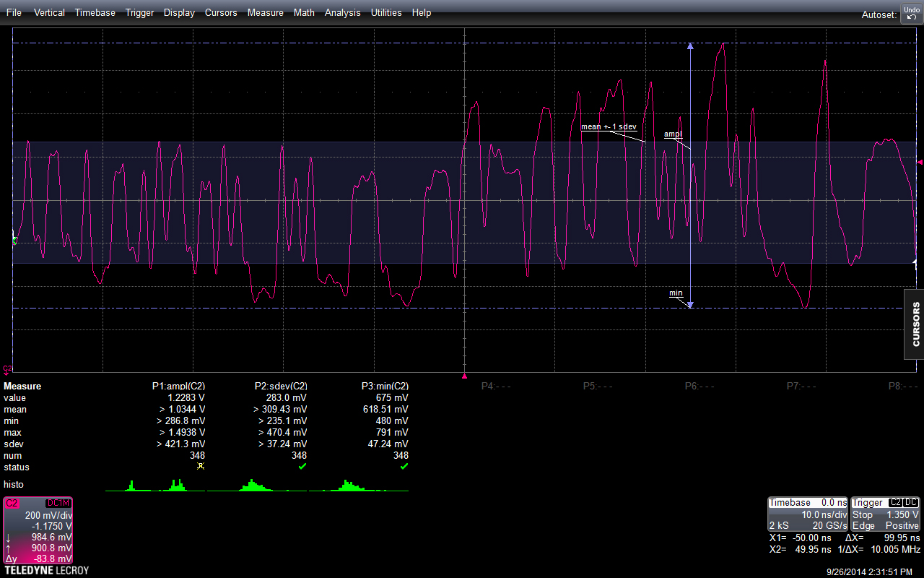Image resolution: width=924 pixels, height=578 pixels.
Task: Click the P1 yellow warning status icon
Action: (201, 467)
